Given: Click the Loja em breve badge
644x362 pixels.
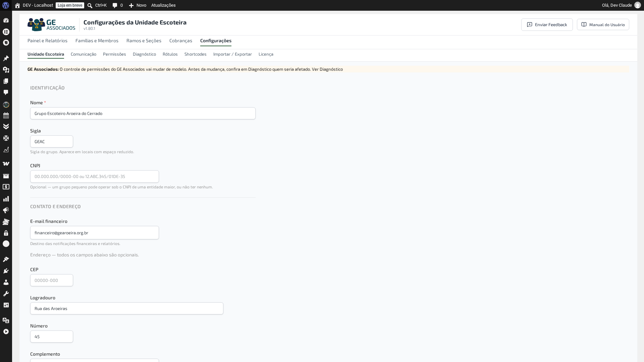Looking at the screenshot, I should [x=70, y=5].
